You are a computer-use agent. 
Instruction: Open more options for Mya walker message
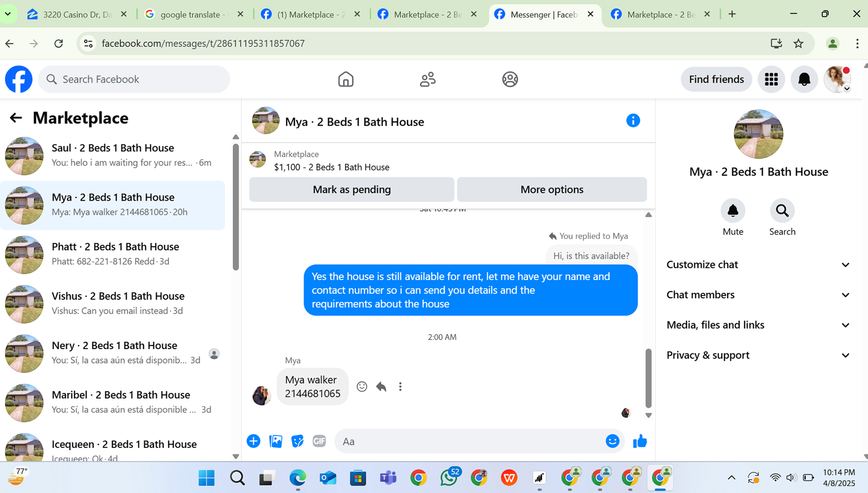click(x=400, y=387)
